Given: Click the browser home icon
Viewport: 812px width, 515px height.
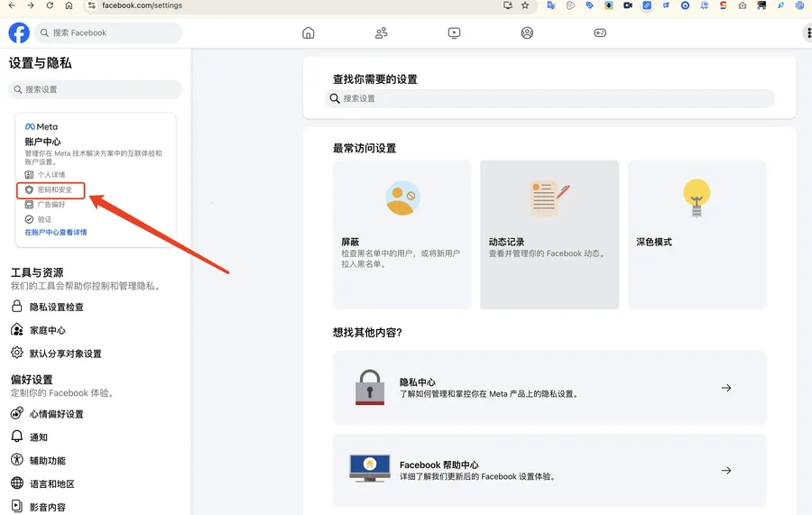Looking at the screenshot, I should click(x=69, y=5).
